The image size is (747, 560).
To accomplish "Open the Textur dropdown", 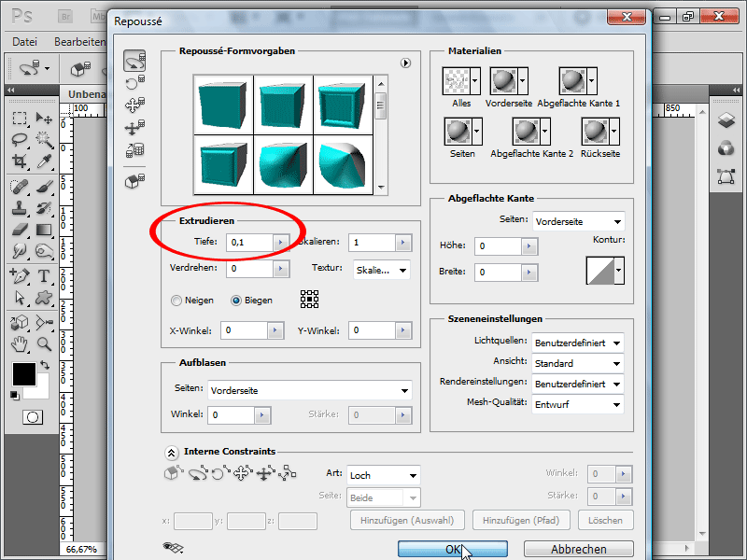I will [x=382, y=271].
